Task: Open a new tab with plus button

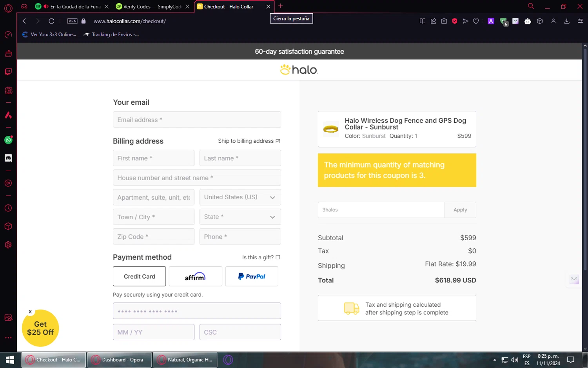Action: (280, 6)
